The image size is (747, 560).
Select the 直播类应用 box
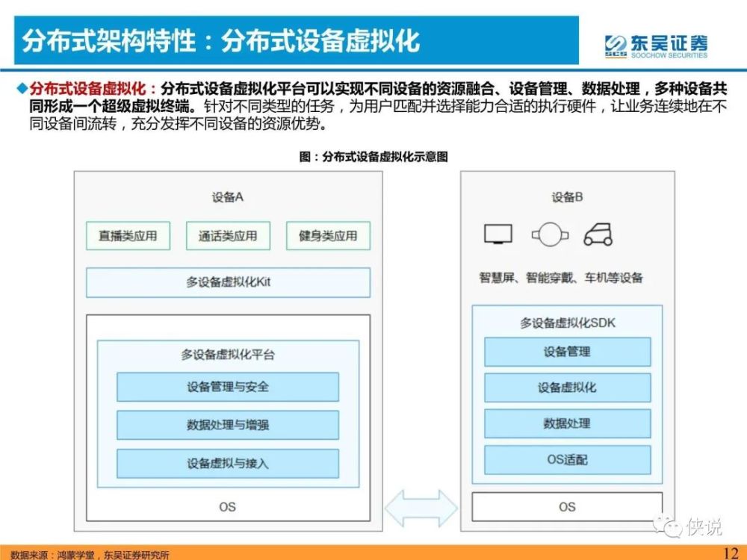point(128,236)
